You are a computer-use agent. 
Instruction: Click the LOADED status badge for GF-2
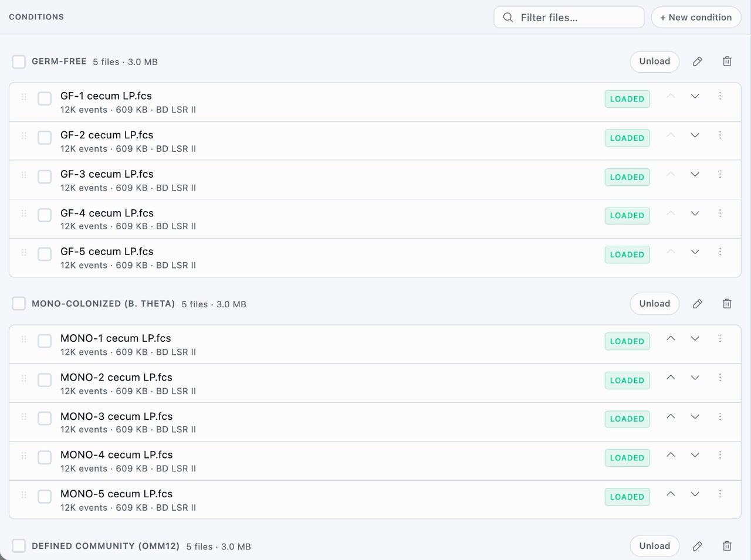point(627,138)
